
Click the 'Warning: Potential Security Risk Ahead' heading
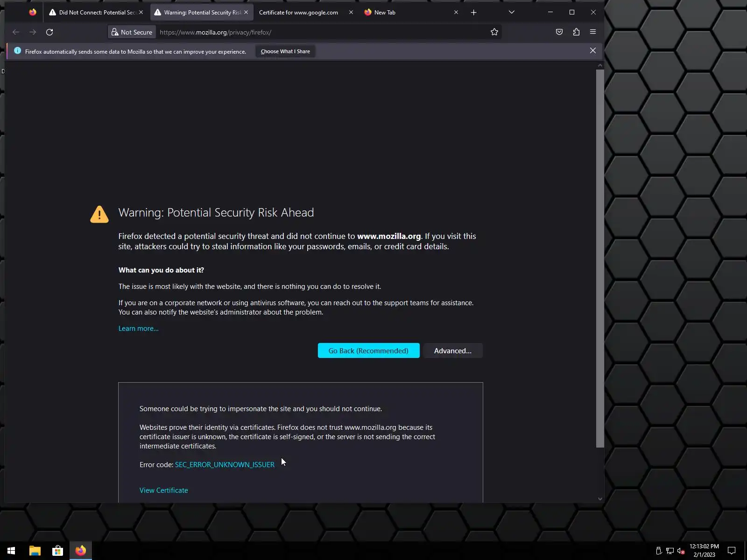point(216,213)
